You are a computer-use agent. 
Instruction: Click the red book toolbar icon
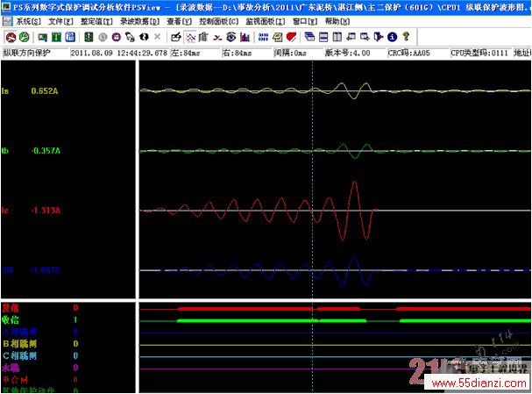tap(291, 37)
